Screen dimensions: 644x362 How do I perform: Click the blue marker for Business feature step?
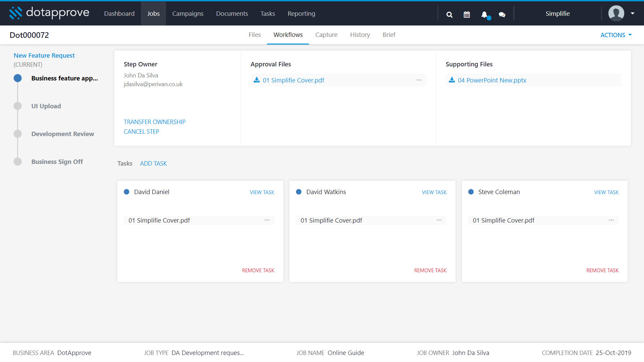click(x=17, y=78)
